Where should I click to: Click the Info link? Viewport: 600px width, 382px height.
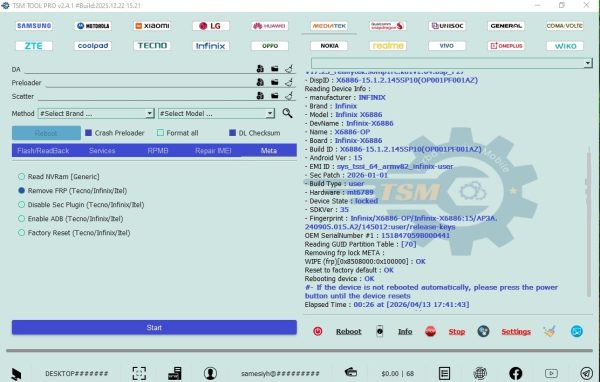coord(405,331)
